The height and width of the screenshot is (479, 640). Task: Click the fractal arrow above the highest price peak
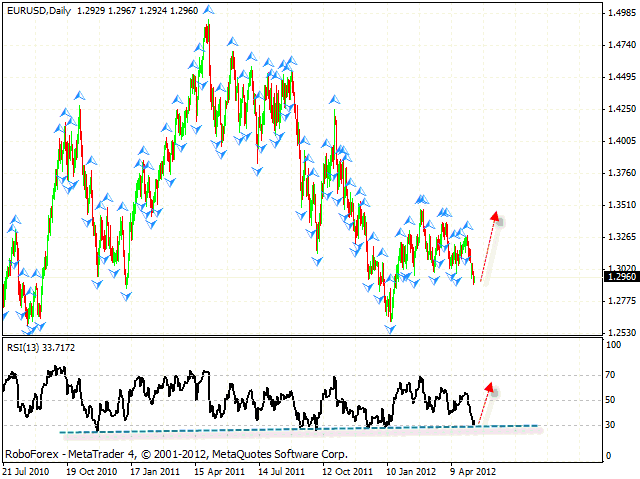[207, 13]
